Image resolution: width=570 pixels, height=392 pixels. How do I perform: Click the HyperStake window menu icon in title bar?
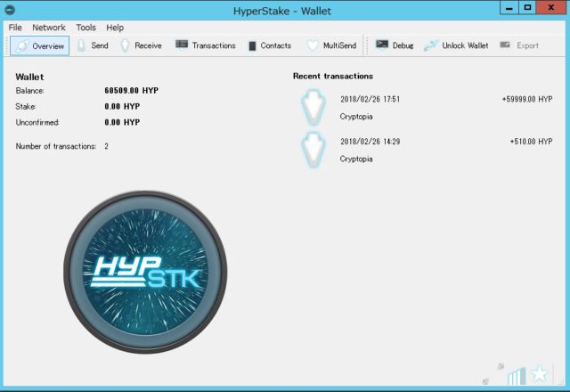[10, 10]
